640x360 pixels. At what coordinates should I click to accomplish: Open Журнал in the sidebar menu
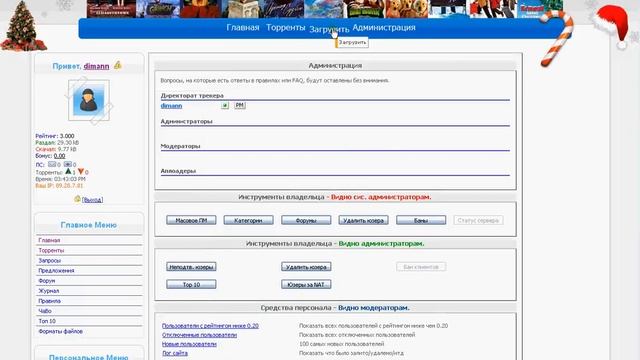point(49,291)
